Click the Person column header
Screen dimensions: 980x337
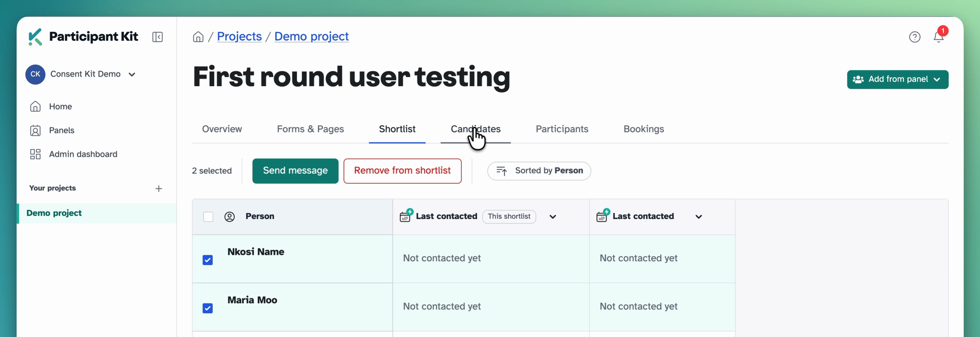tap(292, 216)
